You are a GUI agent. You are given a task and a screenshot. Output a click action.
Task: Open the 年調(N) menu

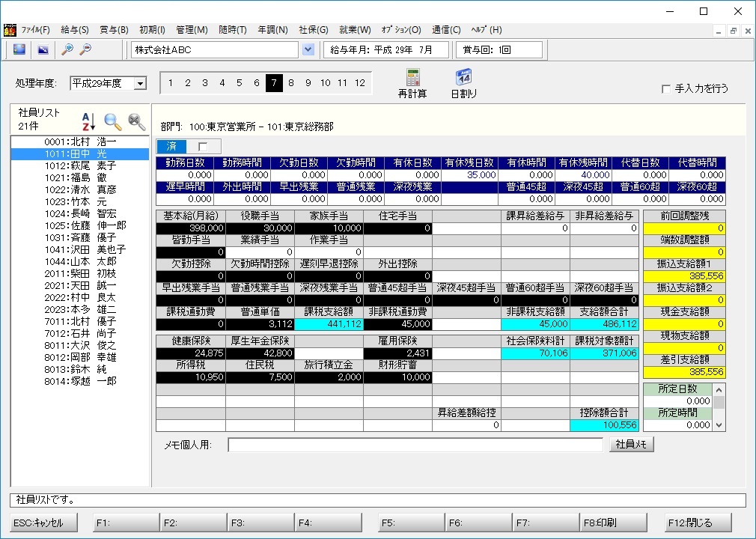272,30
